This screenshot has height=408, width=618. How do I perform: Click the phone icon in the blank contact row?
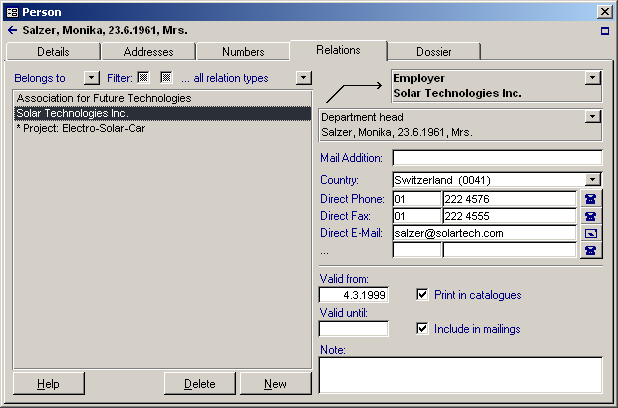[591, 250]
